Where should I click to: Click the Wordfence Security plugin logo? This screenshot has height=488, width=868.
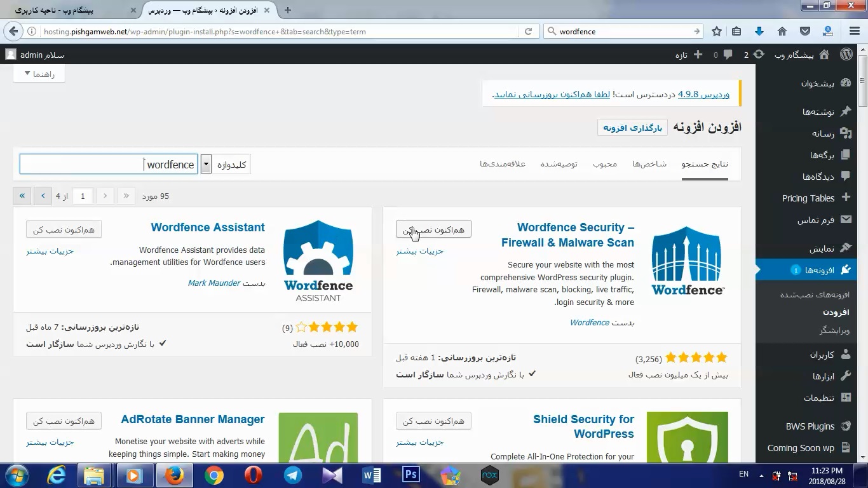tap(688, 261)
